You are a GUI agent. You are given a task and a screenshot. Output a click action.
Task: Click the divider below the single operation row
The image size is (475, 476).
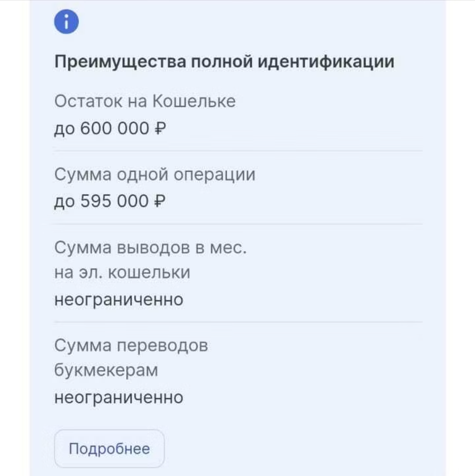point(238,224)
